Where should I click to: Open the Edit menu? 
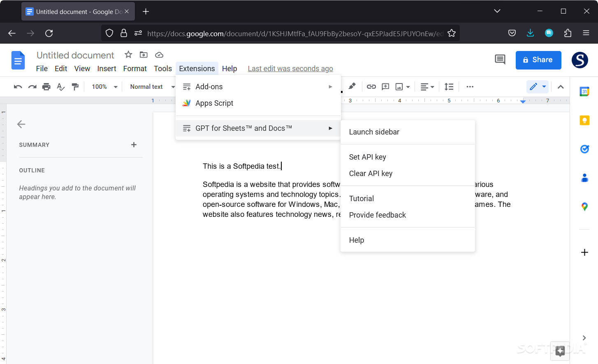[x=61, y=69]
